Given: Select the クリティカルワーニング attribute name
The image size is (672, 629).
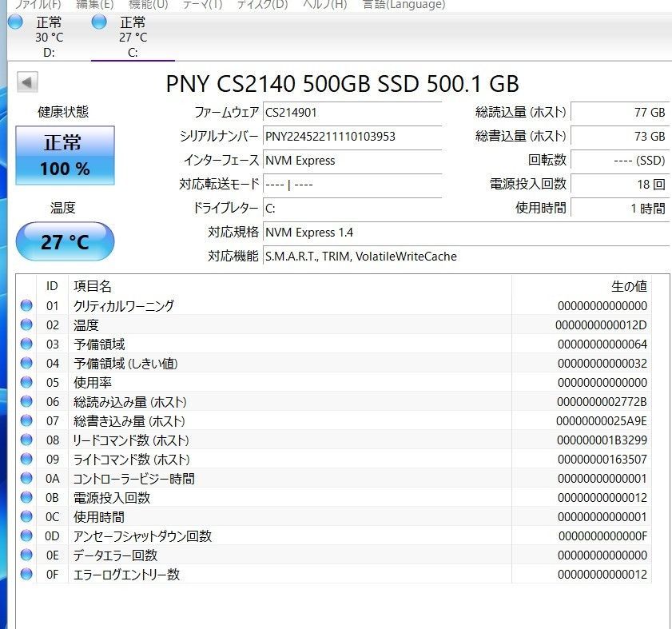Looking at the screenshot, I should pos(123,306).
